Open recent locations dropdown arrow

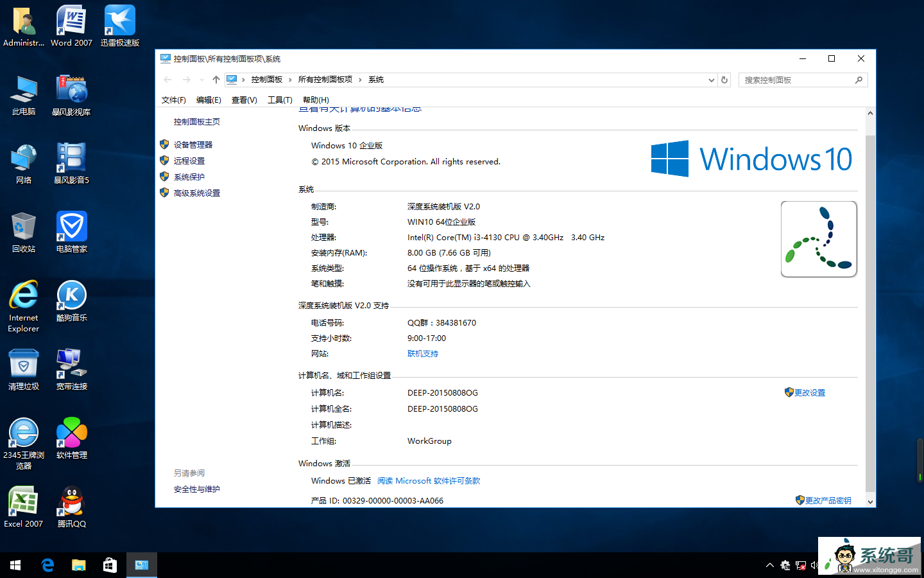click(x=201, y=80)
